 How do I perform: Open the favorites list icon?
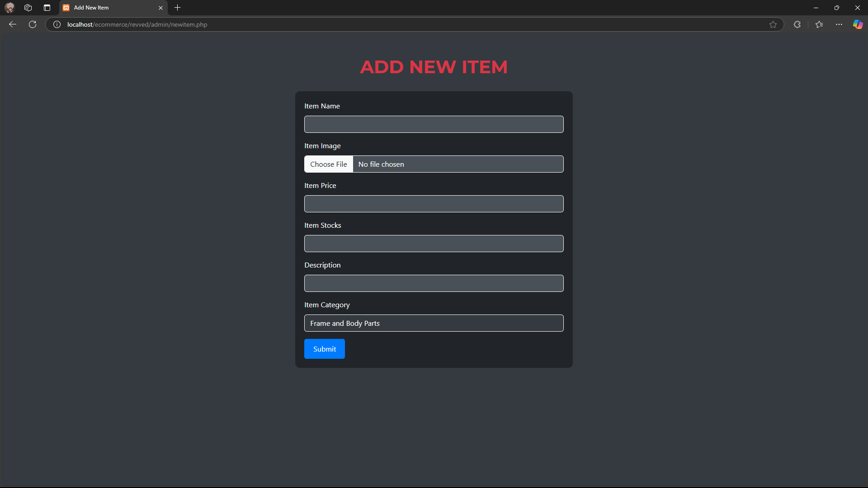point(819,24)
